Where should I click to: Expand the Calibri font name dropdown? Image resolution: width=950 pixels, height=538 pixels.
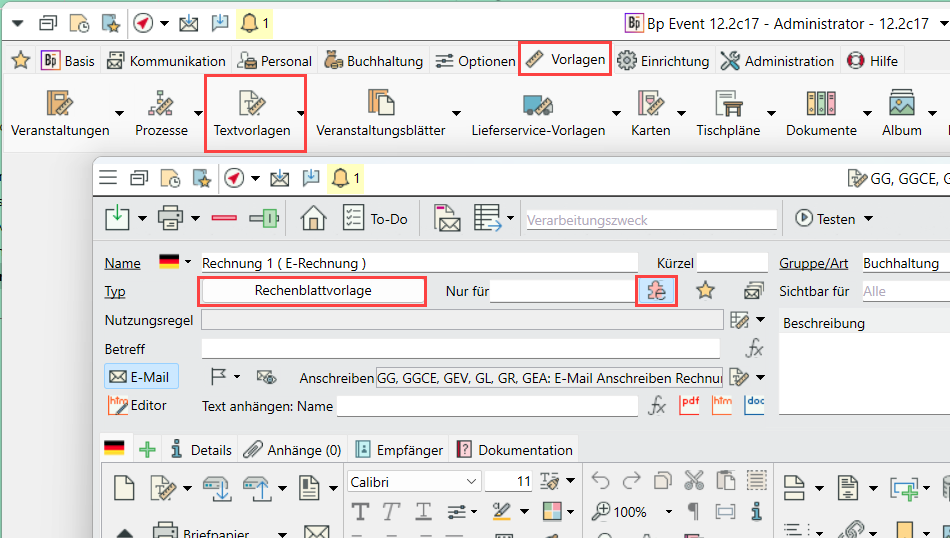pyautogui.click(x=471, y=482)
